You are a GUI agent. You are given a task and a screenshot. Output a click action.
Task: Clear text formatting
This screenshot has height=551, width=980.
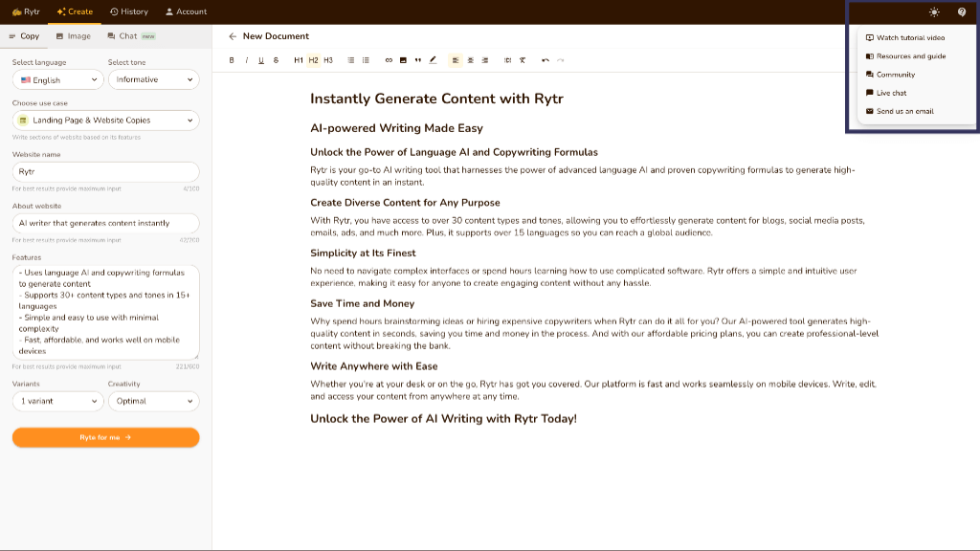(x=523, y=60)
